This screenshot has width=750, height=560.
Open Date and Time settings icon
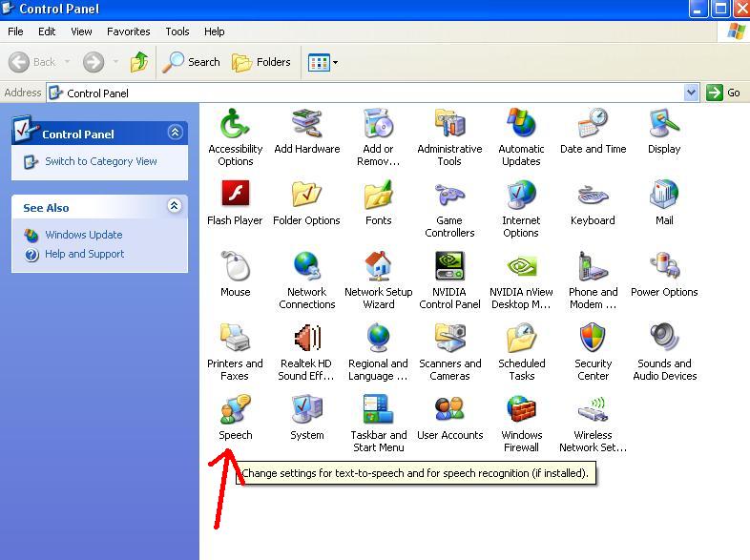[594, 124]
